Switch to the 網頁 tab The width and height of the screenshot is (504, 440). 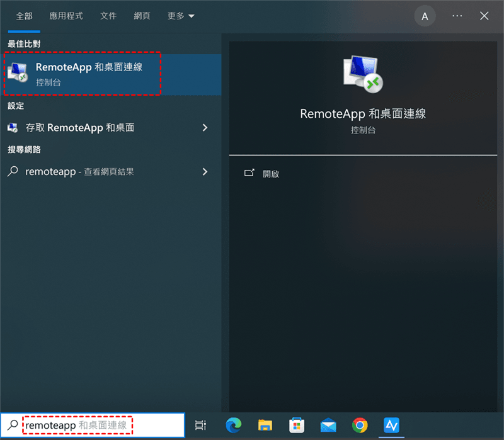142,16
